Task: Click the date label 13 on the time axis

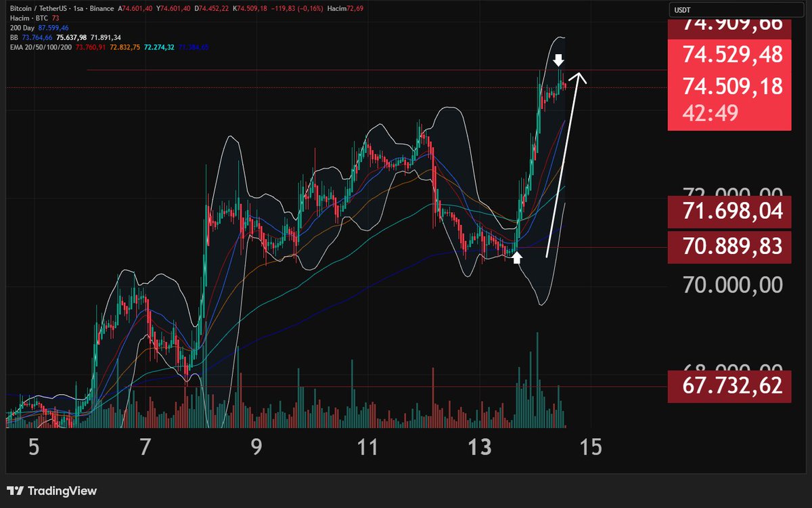Action: [478, 448]
